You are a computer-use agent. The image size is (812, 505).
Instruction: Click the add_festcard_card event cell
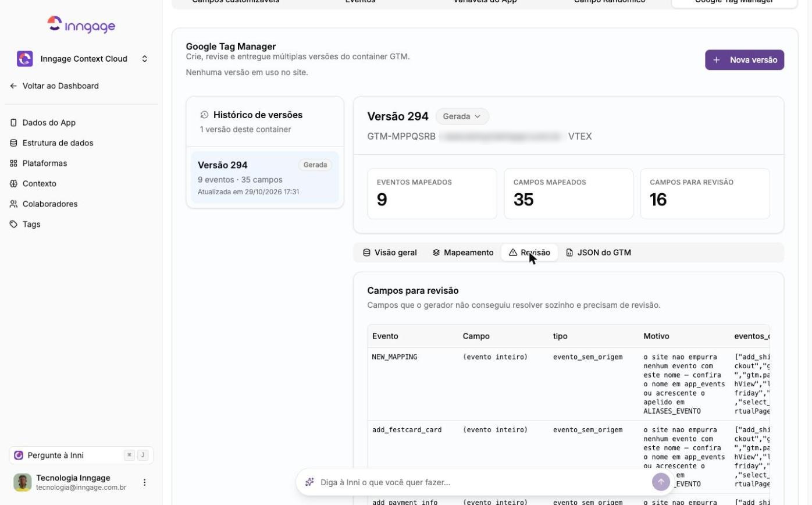407,430
